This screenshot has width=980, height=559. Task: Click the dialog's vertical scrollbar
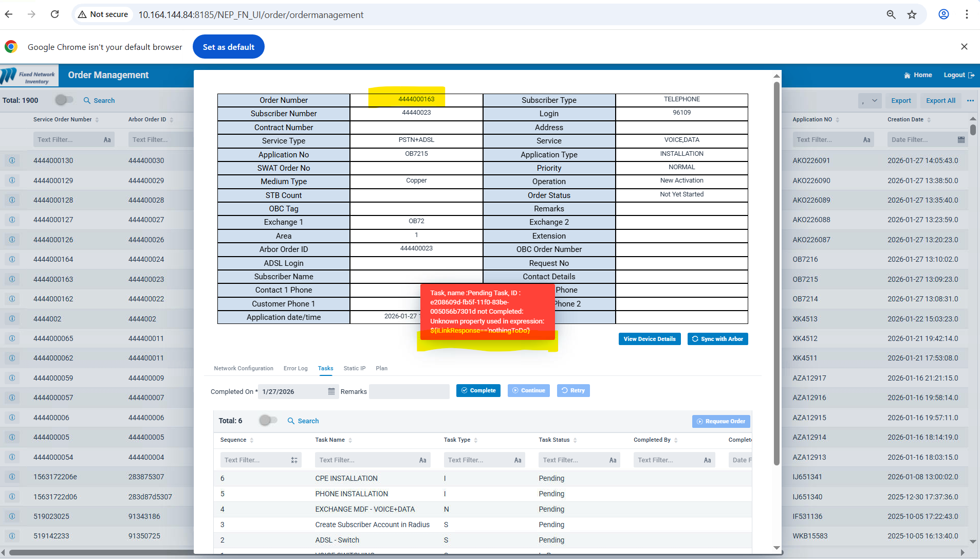[776, 273]
